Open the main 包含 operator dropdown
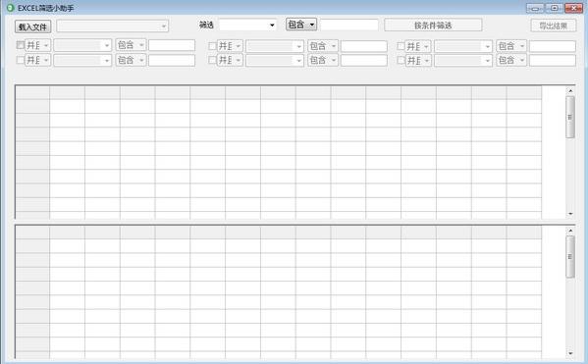 [301, 25]
